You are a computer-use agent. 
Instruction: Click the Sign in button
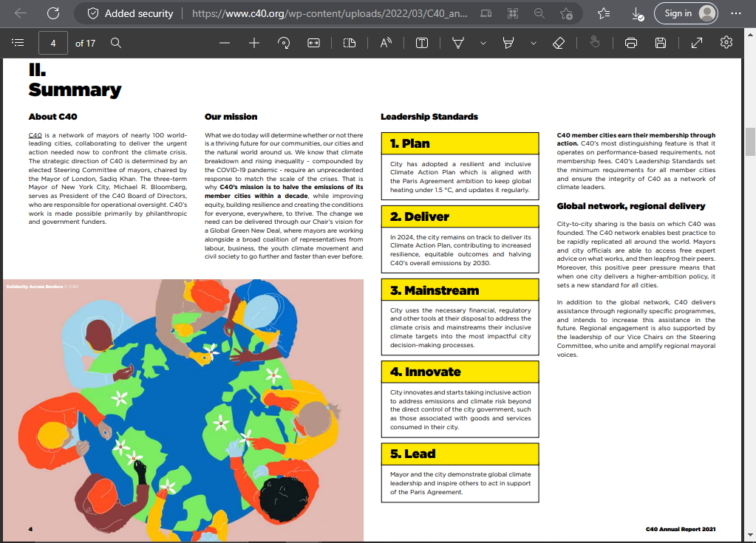(x=686, y=13)
